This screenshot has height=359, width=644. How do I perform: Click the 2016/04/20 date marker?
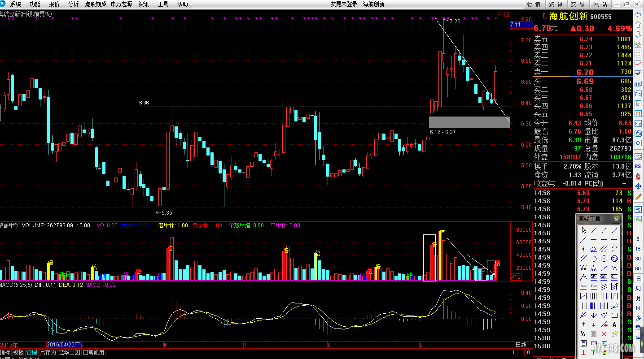[64, 345]
